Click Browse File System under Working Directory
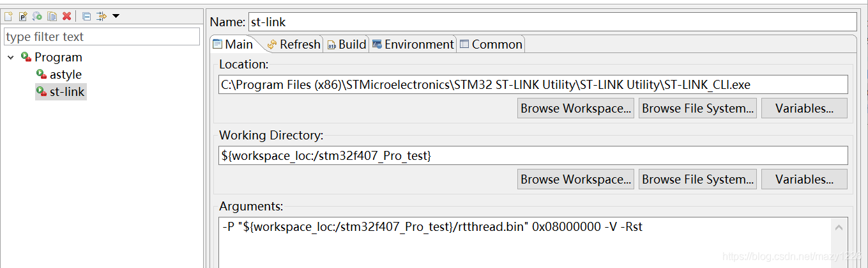 697,179
